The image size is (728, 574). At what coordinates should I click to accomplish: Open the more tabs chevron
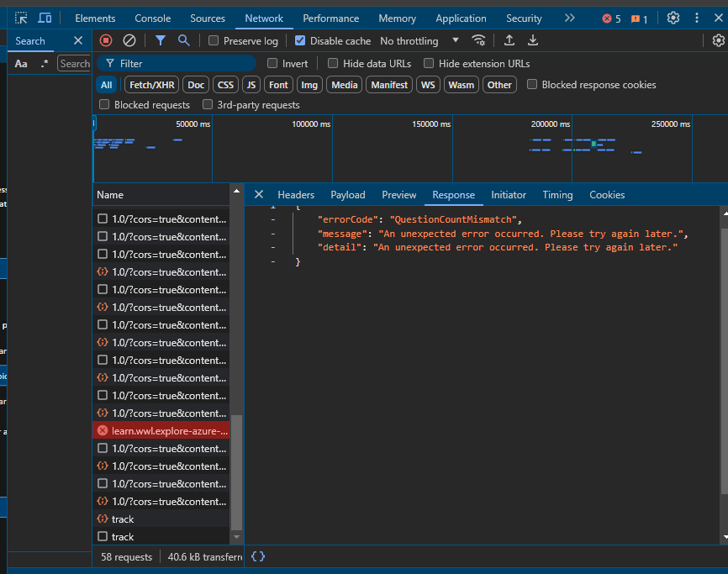[570, 18]
